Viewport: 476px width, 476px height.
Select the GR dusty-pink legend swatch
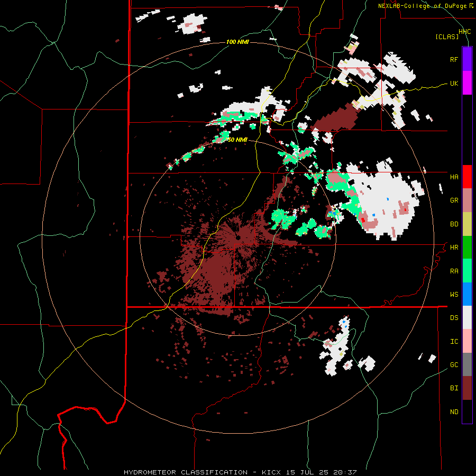[x=467, y=200]
